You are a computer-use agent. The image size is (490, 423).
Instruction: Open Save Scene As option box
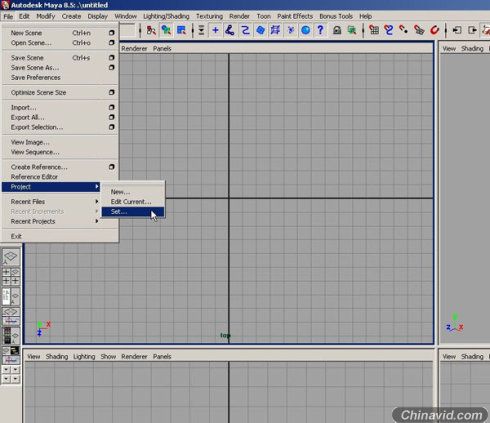click(x=112, y=67)
